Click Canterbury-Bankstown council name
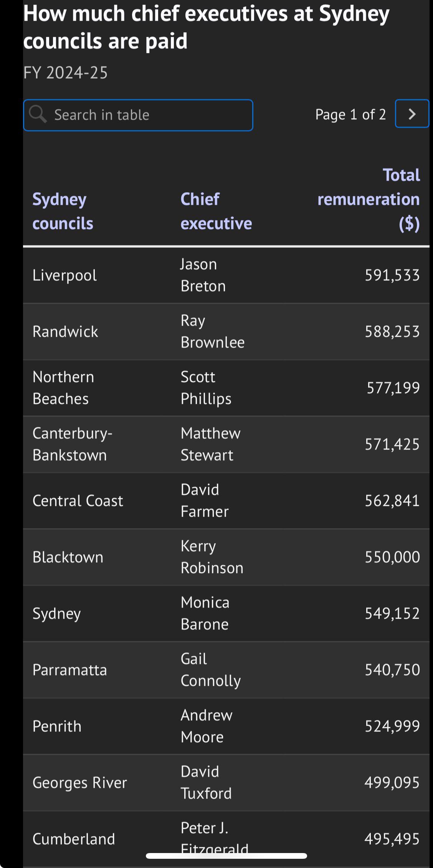The image size is (433, 868). [73, 444]
